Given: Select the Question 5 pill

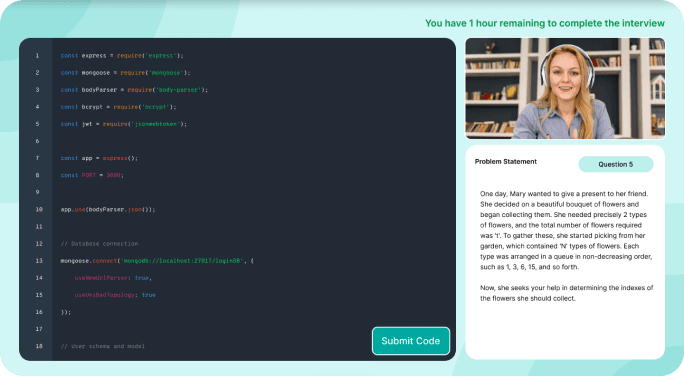Looking at the screenshot, I should click(616, 164).
